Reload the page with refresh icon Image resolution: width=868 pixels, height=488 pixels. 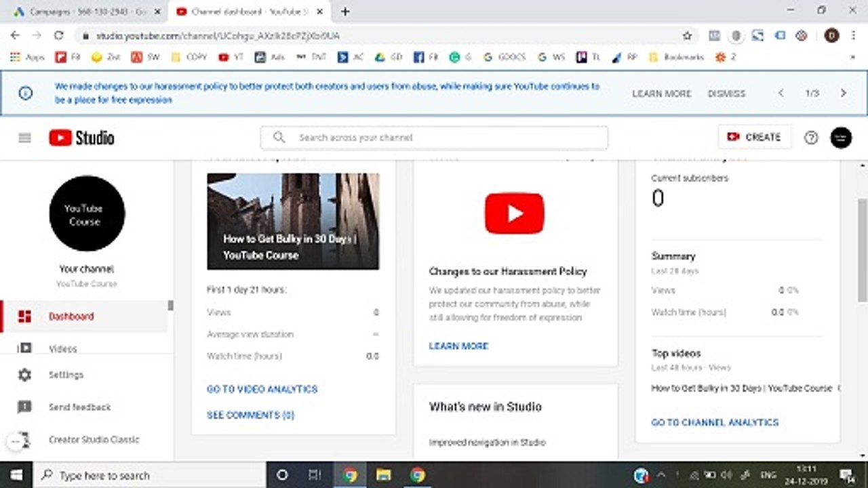pos(59,35)
